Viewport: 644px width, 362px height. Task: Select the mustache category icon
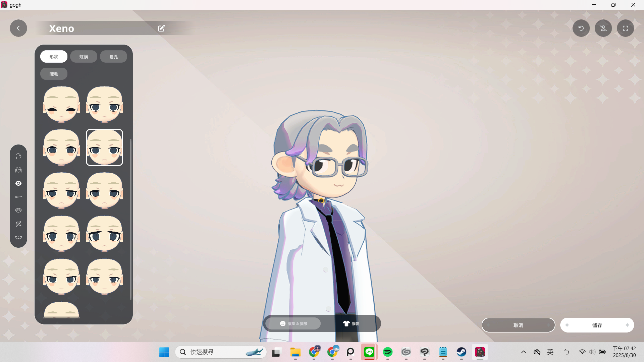[18, 237]
